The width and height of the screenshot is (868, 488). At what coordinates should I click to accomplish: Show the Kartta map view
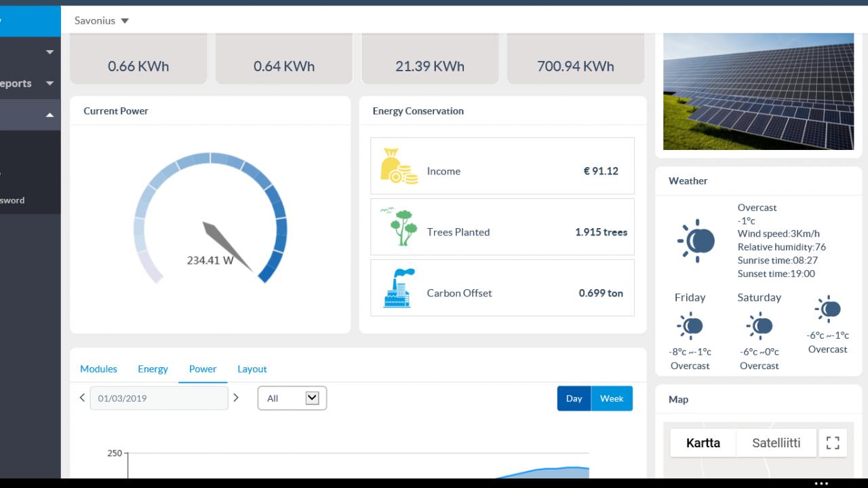703,443
